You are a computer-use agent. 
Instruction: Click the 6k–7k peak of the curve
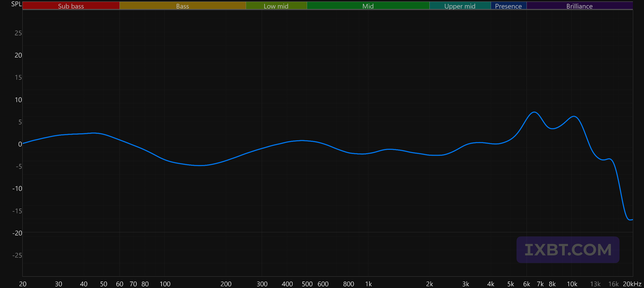tap(535, 112)
